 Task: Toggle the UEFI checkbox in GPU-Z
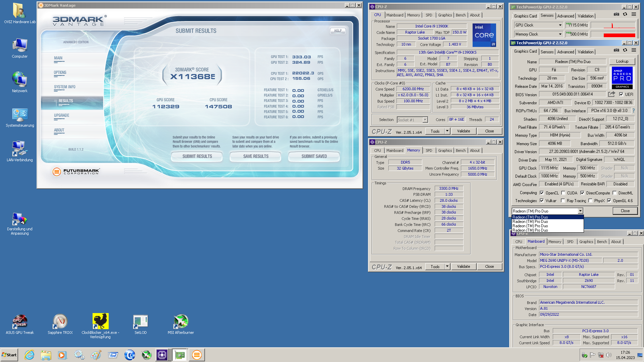pos(621,95)
